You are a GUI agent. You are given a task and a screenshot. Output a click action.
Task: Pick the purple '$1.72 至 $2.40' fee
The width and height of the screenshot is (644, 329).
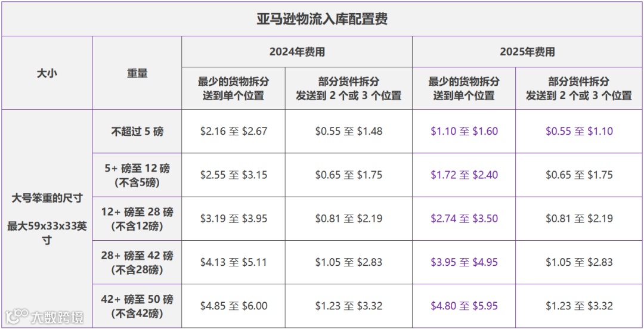coord(464,175)
